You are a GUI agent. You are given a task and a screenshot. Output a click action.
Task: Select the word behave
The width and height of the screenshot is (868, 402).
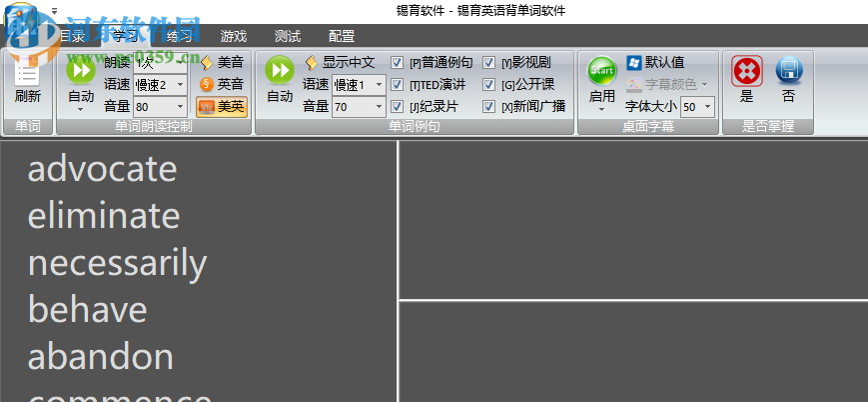click(88, 309)
